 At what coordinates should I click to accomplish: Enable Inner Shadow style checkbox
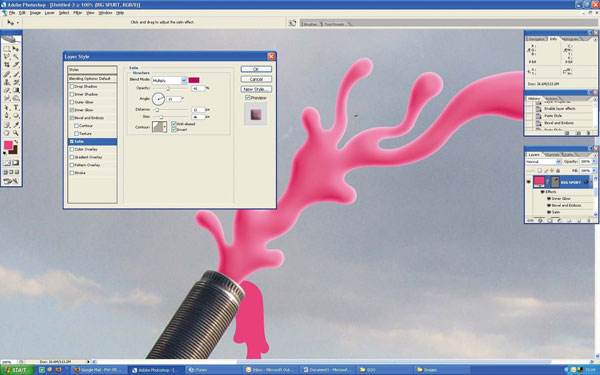(x=72, y=94)
